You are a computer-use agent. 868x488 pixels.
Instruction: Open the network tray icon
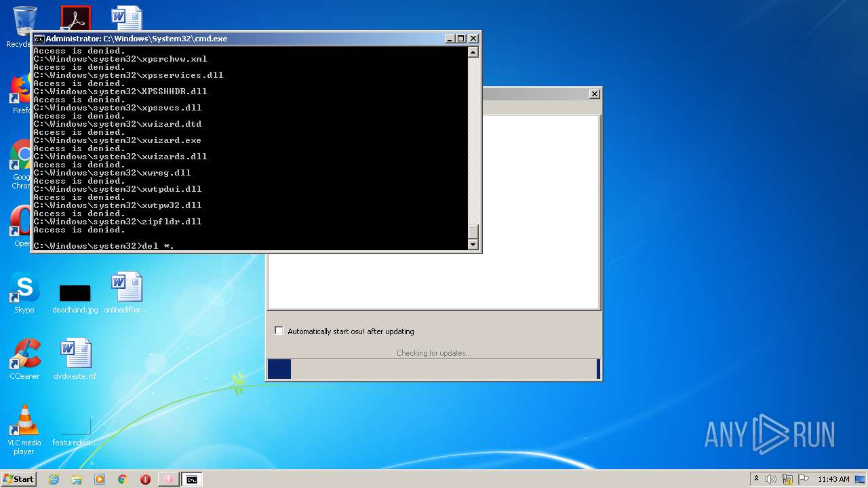pos(787,479)
